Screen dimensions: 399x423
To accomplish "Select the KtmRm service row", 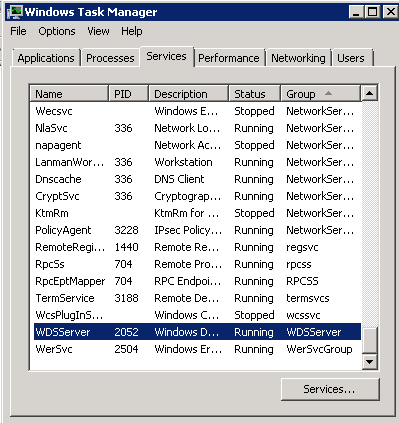I will pos(197,213).
